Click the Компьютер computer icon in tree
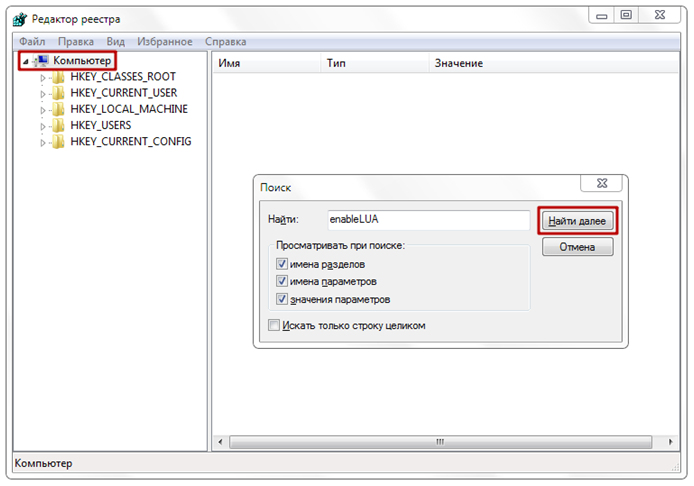Viewport: 694px width, 486px height. click(x=41, y=61)
